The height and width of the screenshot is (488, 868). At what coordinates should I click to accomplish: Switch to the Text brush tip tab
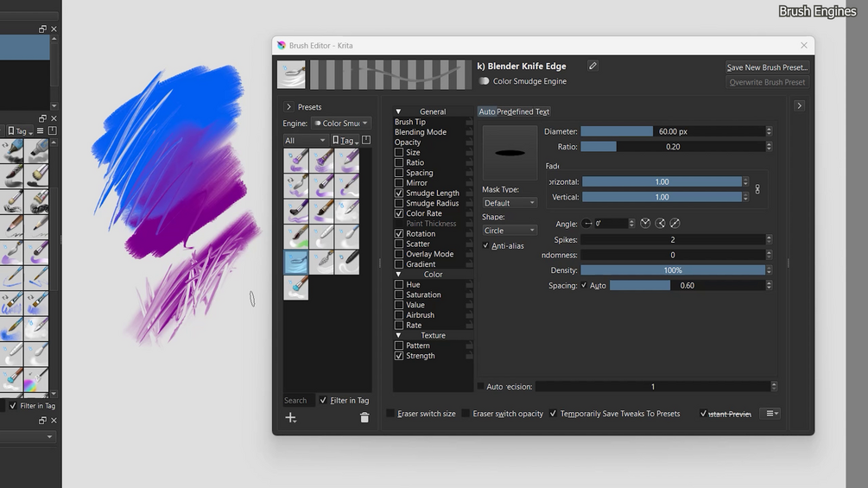point(542,111)
